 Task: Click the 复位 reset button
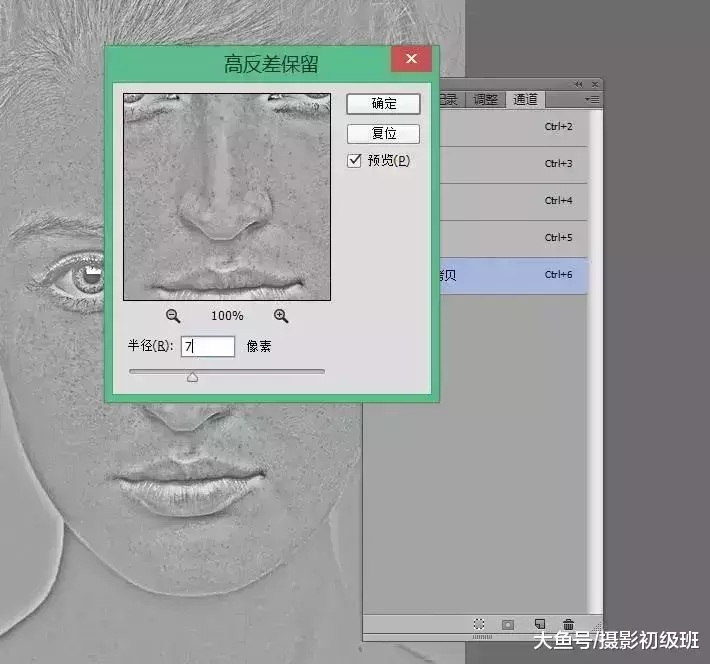point(383,134)
